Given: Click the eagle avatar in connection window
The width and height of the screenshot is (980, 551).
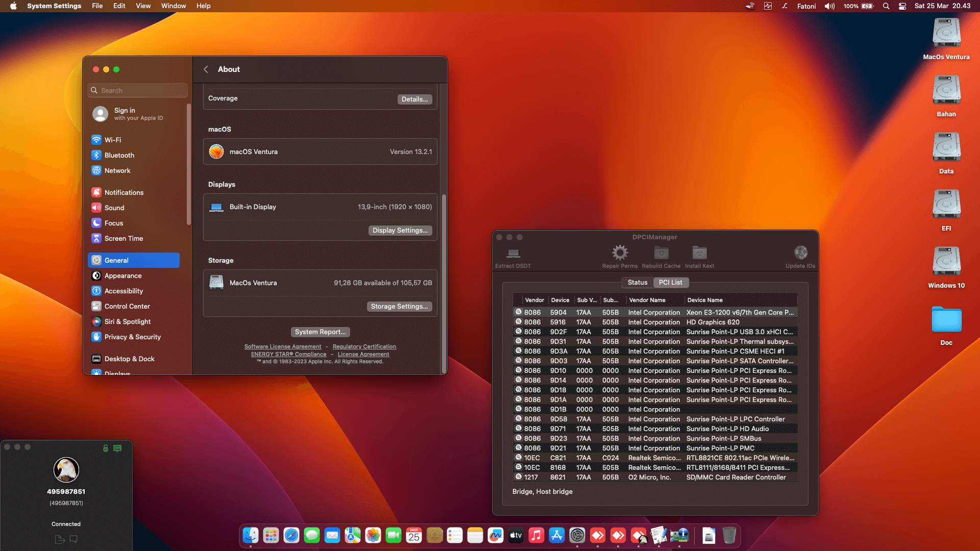Looking at the screenshot, I should [x=66, y=470].
